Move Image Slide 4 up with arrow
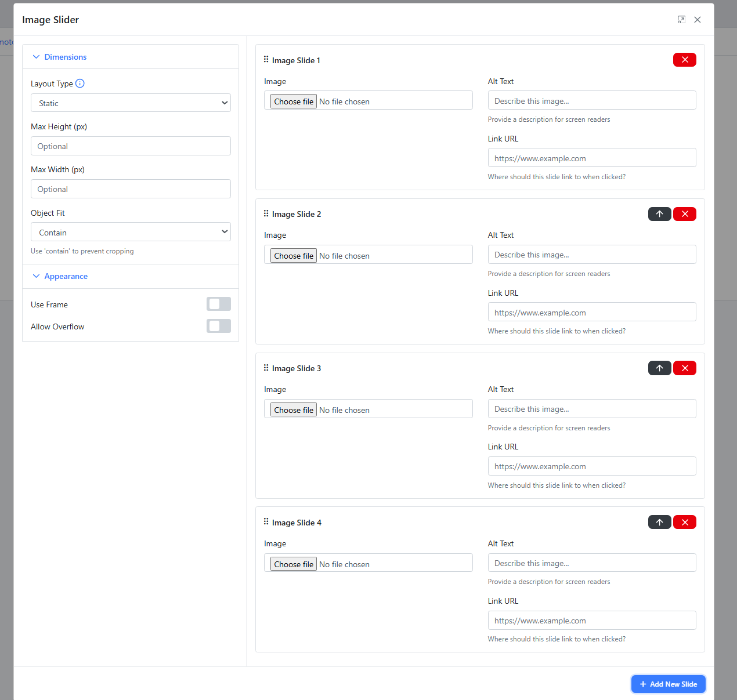Viewport: 737px width, 700px height. [x=659, y=523]
